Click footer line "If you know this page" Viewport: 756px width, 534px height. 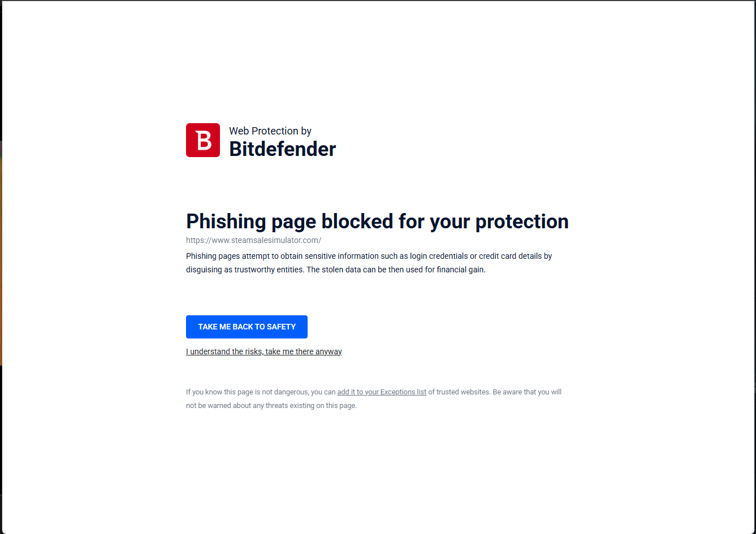[374, 392]
